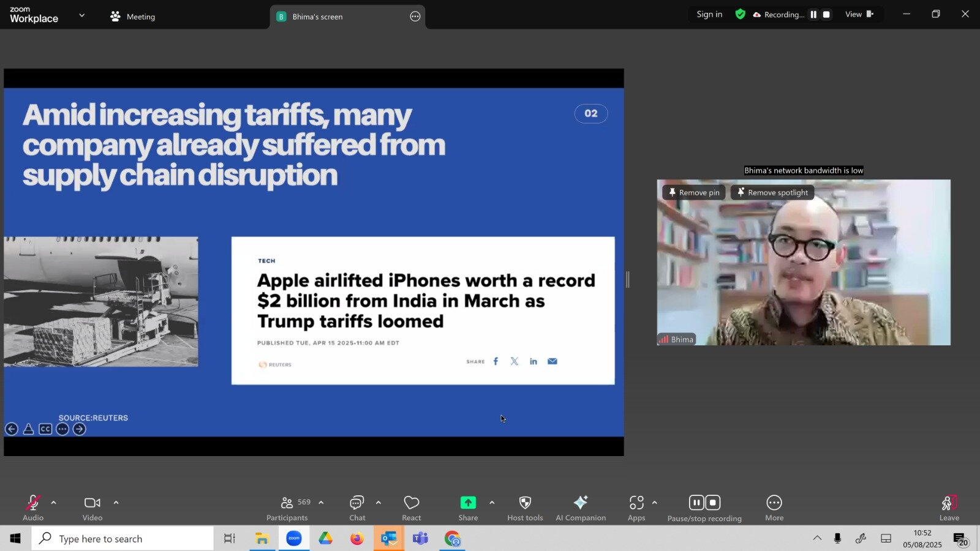The width and height of the screenshot is (980, 551).
Task: Open AI Companion
Action: [581, 508]
